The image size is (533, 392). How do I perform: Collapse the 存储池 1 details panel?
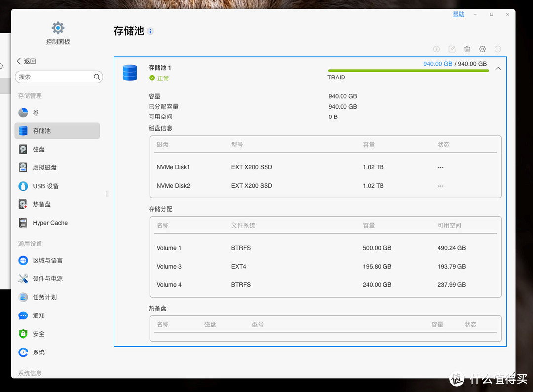coord(498,68)
